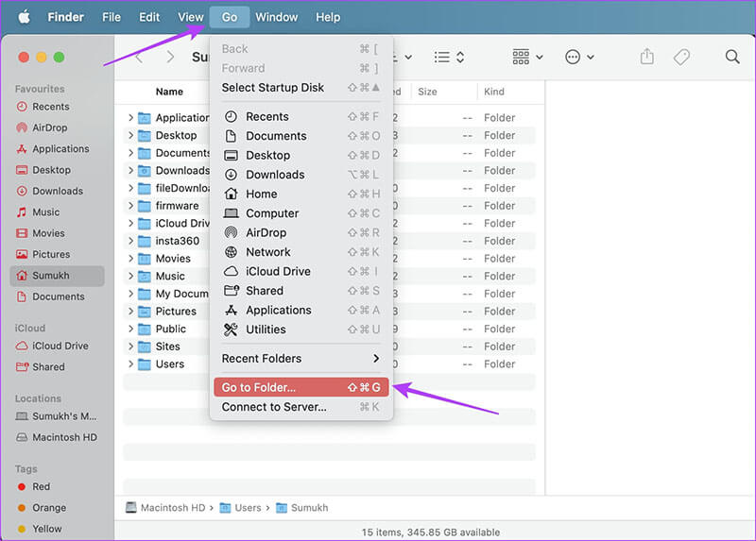756x541 pixels.
Task: Open Recent Folders submenu
Action: [x=301, y=359]
